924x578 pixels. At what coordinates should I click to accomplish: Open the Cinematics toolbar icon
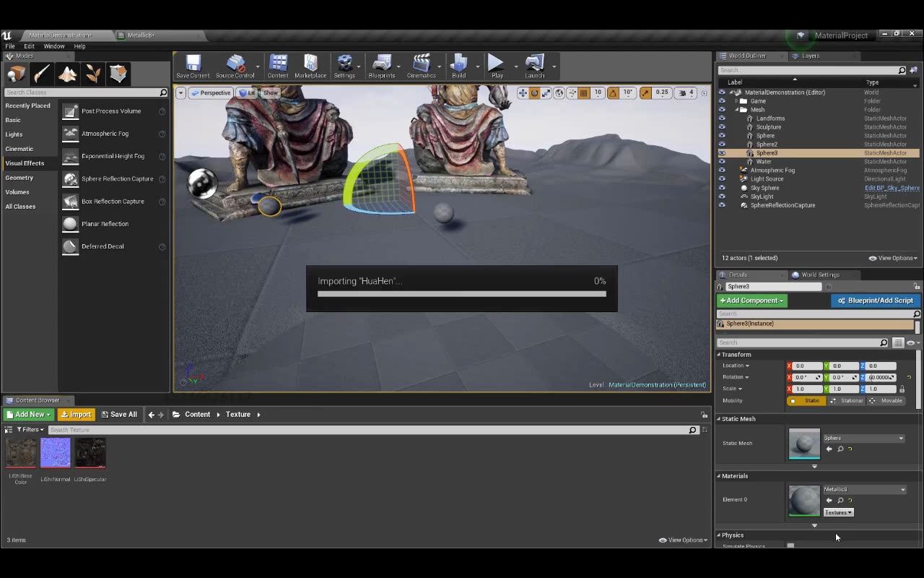(x=422, y=66)
